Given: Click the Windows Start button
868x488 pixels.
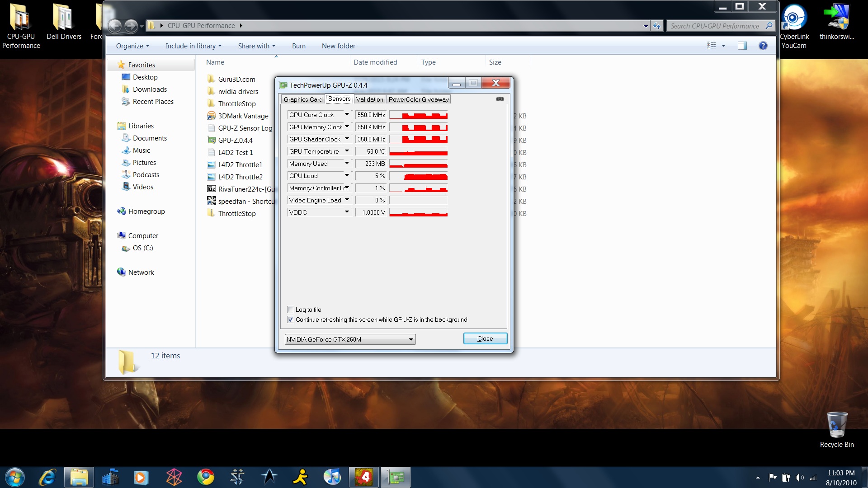Looking at the screenshot, I should pos(15,477).
